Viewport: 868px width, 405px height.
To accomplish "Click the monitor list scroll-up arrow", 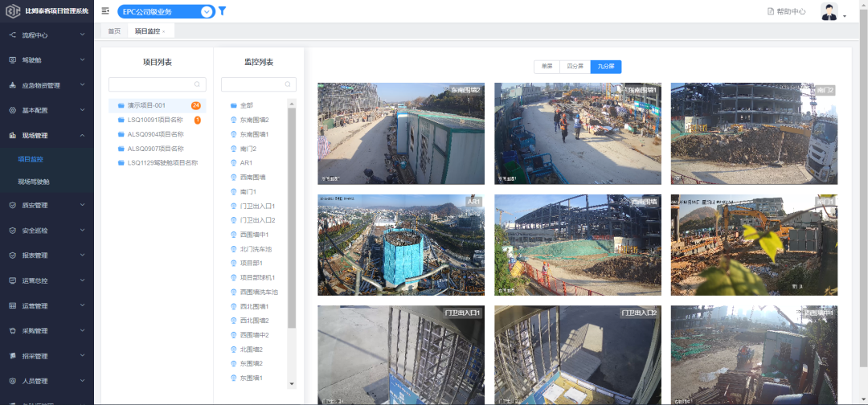I will click(292, 103).
